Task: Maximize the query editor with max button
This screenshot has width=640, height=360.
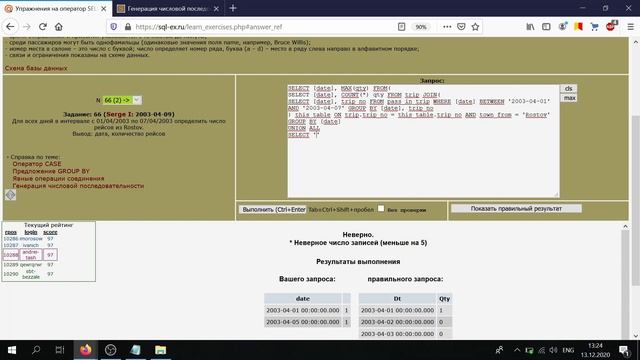Action: (x=569, y=98)
